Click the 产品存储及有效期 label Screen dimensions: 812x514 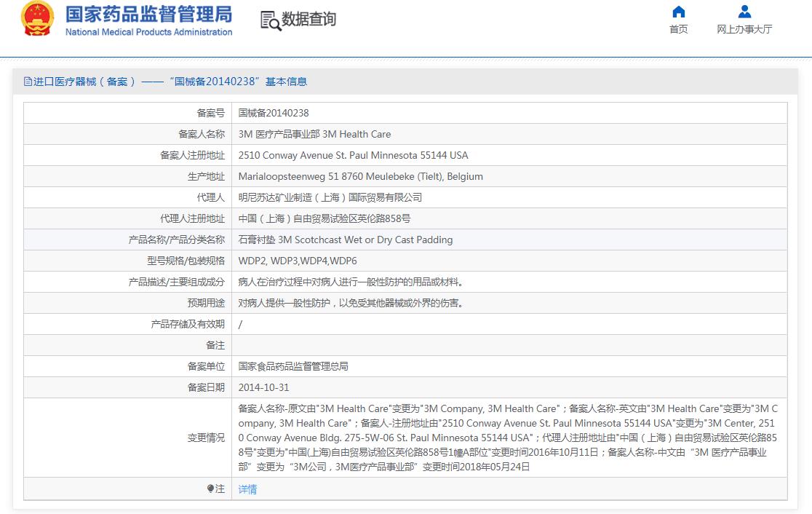point(188,325)
